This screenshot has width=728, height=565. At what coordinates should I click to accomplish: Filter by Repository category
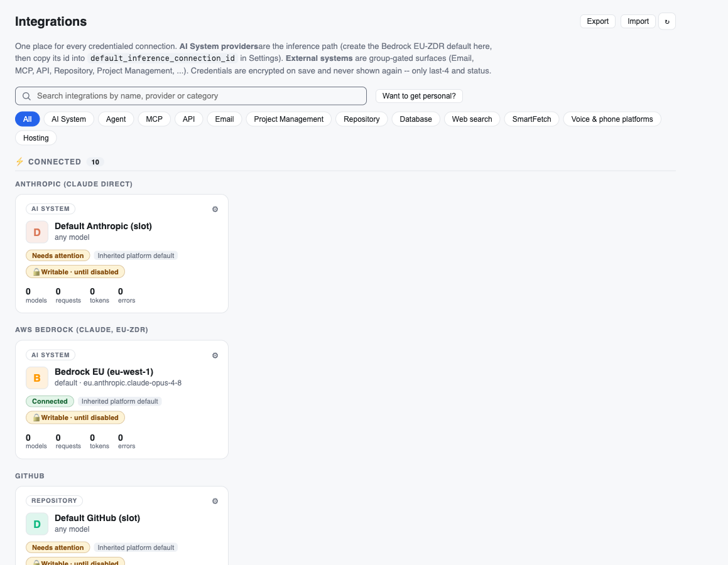(x=362, y=119)
